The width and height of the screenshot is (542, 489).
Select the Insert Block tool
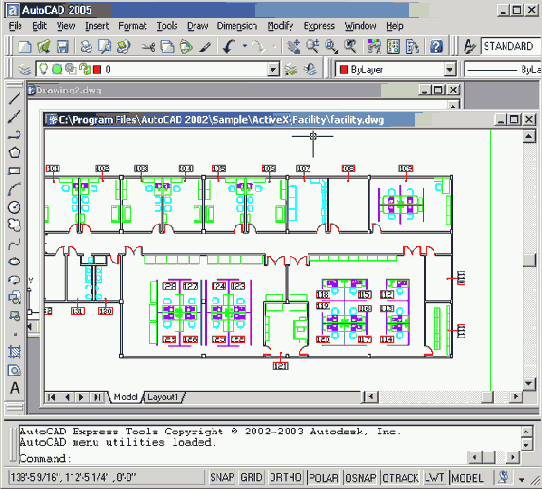(14, 298)
